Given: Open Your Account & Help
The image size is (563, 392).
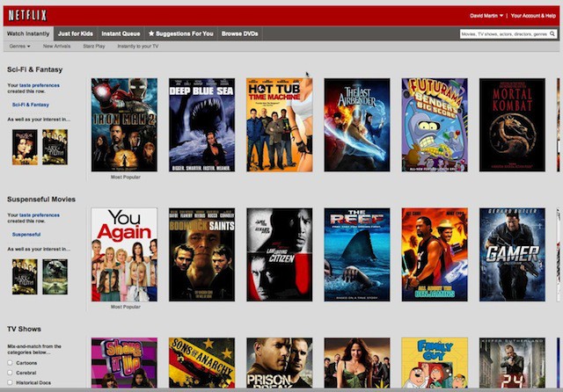Looking at the screenshot, I should pos(533,16).
